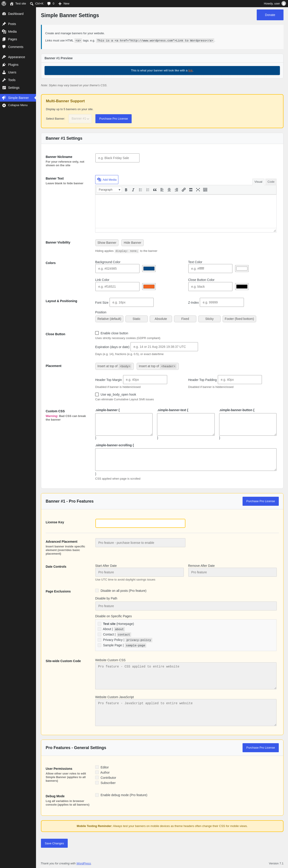Screen dimensions: 288x868
Task: Open Settings in the sidebar menu
Action: [18, 88]
